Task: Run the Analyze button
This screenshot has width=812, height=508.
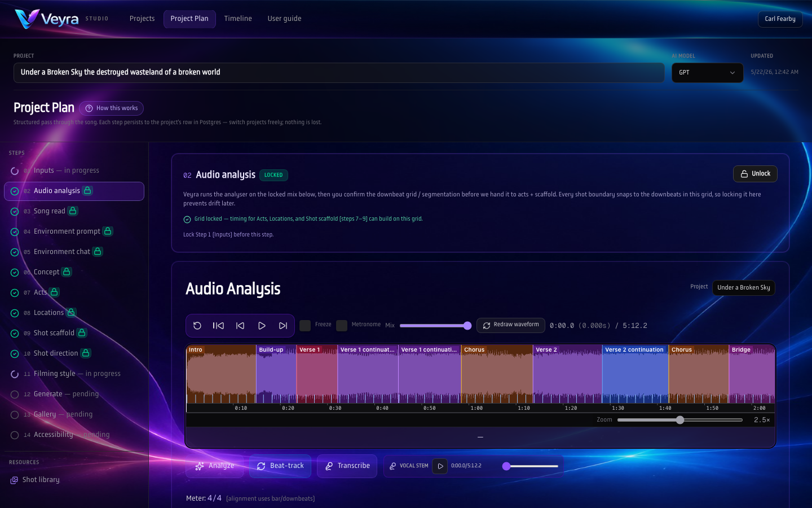Action: click(x=215, y=466)
